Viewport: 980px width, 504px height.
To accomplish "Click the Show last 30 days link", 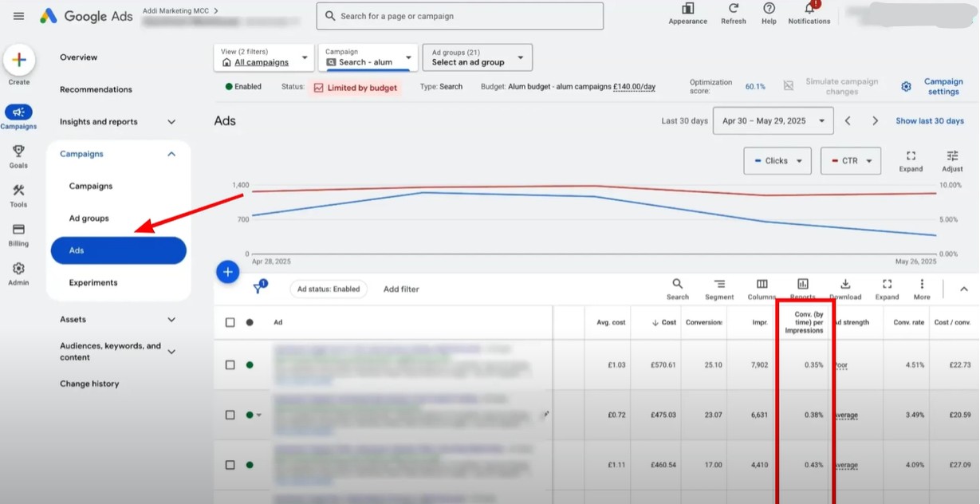I will coord(929,121).
